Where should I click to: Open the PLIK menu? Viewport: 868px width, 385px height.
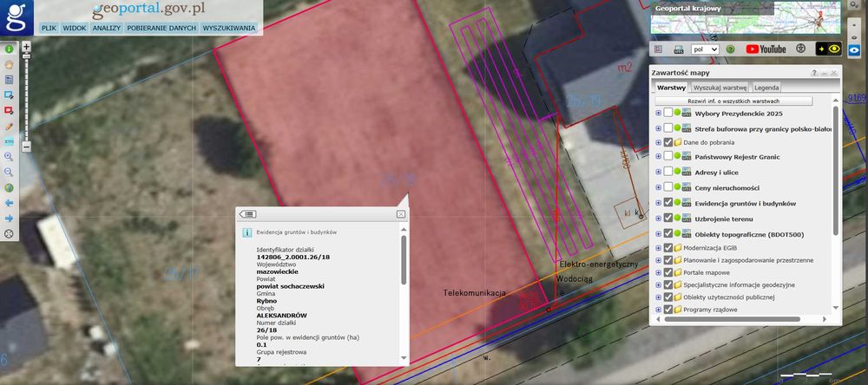pyautogui.click(x=49, y=28)
